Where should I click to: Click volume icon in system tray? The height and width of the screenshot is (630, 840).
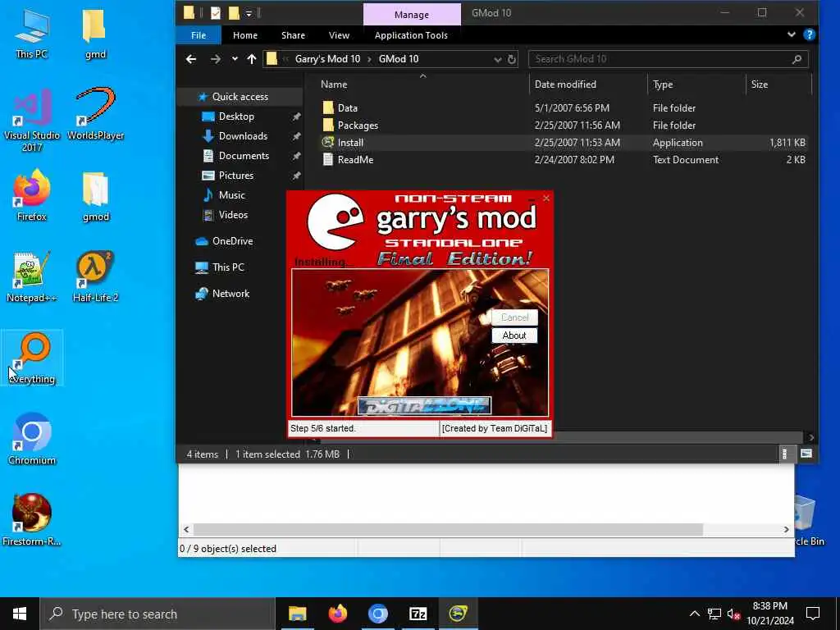(x=733, y=614)
